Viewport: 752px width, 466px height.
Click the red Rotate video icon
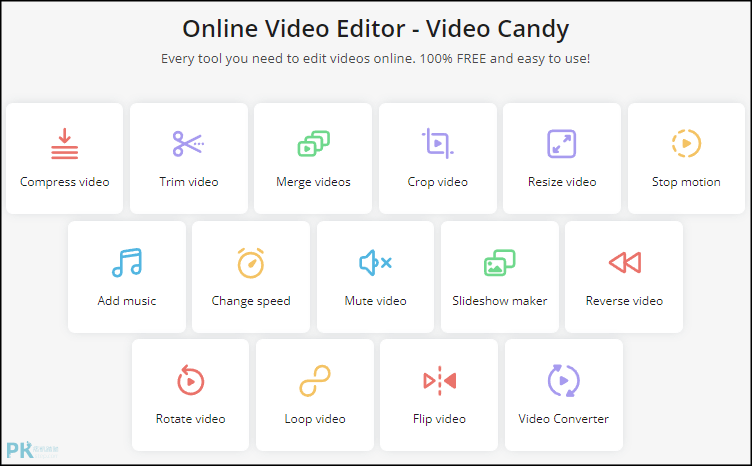(190, 380)
